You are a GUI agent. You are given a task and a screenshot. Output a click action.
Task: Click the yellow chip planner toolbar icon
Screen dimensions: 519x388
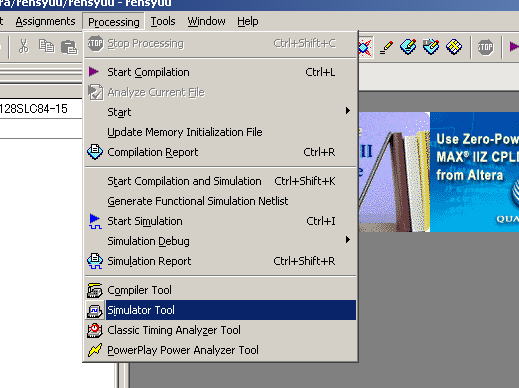pos(454,47)
